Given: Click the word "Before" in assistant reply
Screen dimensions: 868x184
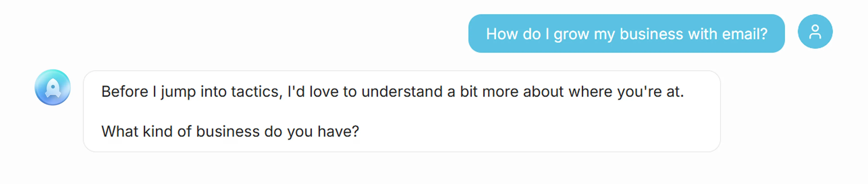Looking at the screenshot, I should pyautogui.click(x=125, y=92).
